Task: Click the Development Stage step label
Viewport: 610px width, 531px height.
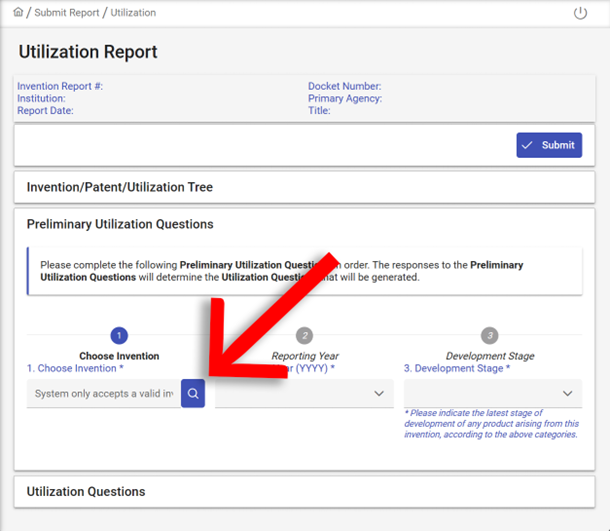Action: pyautogui.click(x=490, y=356)
